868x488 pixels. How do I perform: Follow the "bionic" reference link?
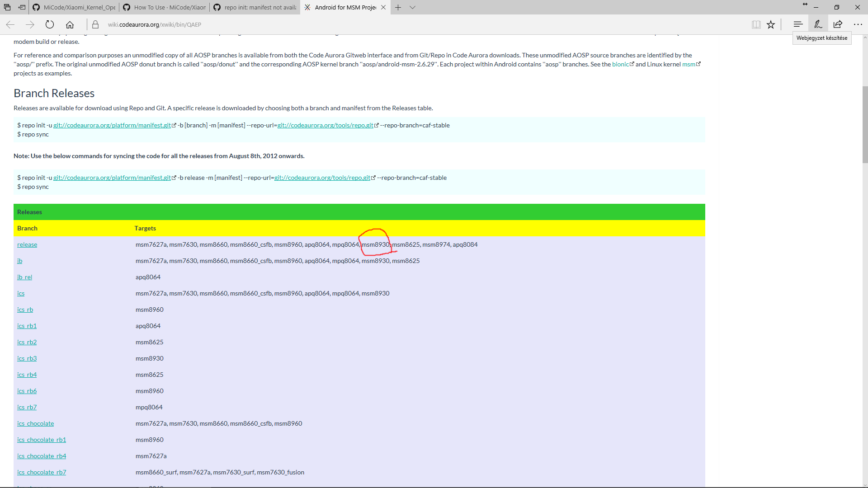(x=621, y=64)
